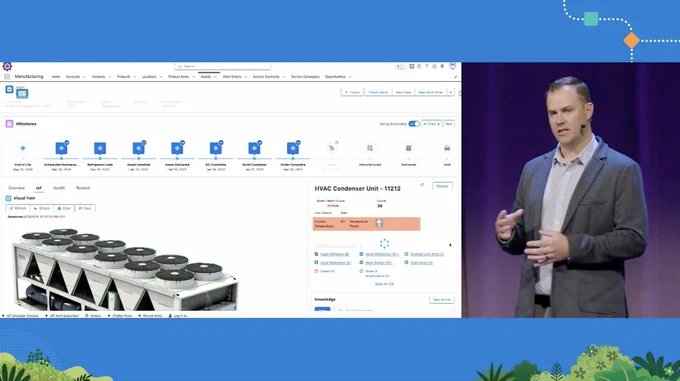
Task: Open the Cases related link
Action: click(327, 271)
